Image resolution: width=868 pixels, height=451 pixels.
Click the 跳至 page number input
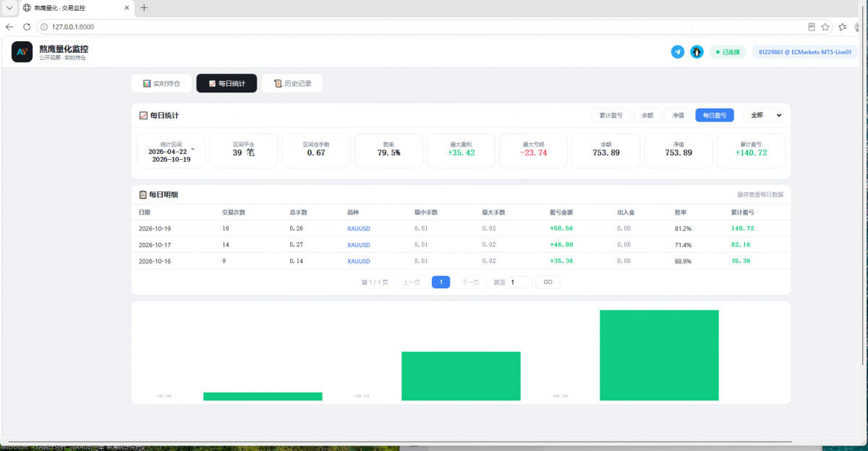(520, 283)
